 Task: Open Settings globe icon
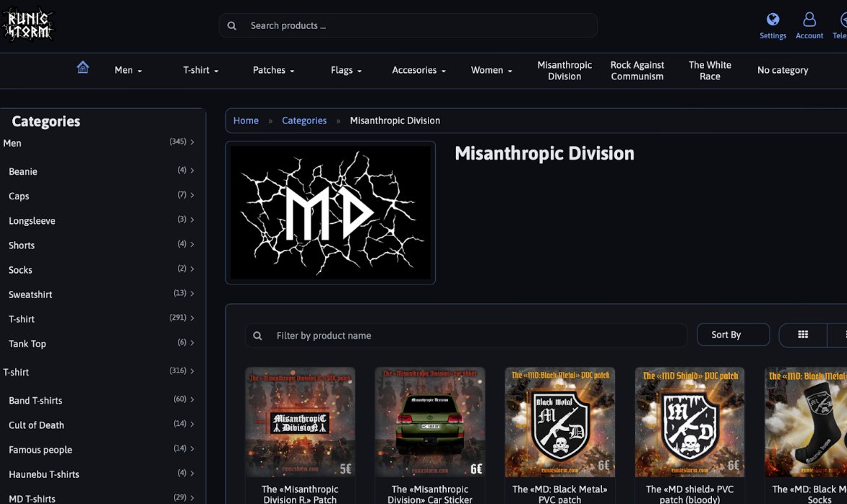pos(773,19)
